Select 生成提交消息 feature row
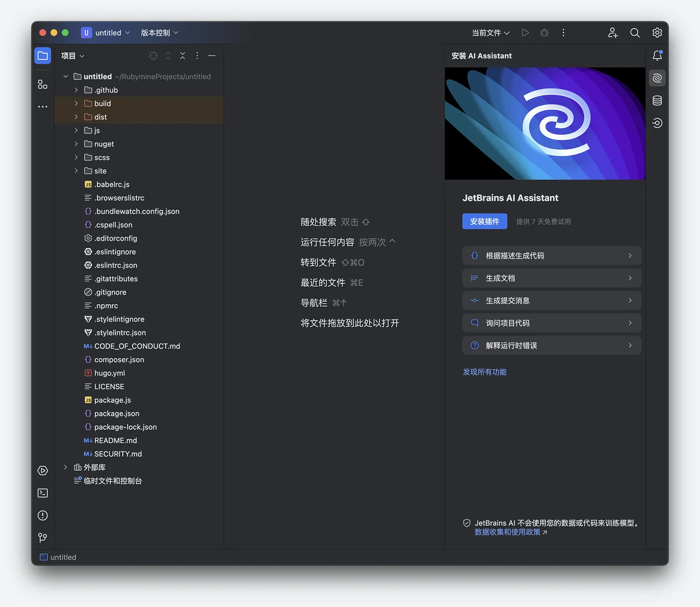 [552, 300]
